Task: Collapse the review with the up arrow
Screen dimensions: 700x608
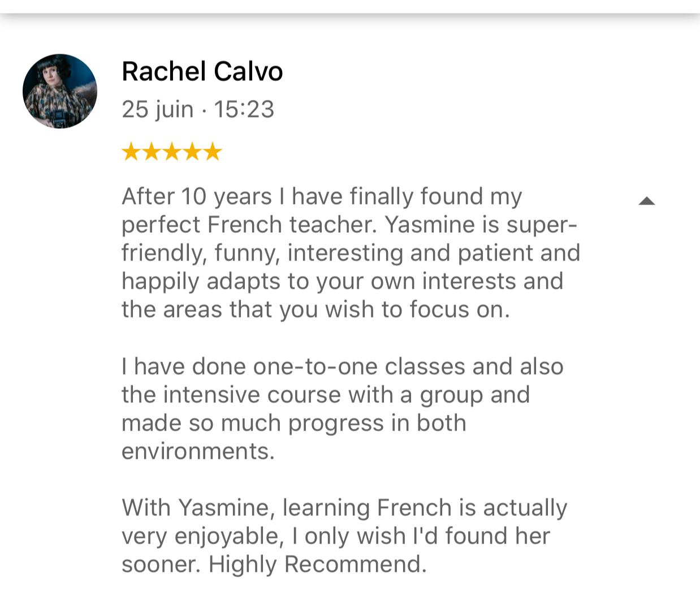Action: tap(646, 201)
